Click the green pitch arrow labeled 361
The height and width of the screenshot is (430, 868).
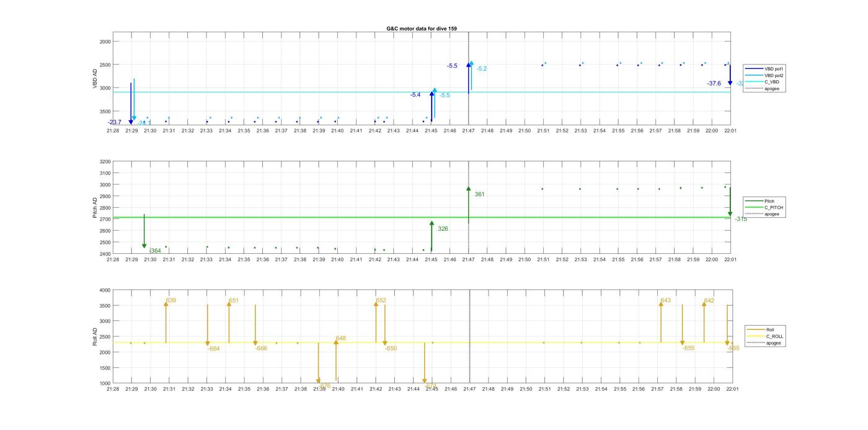click(x=468, y=205)
